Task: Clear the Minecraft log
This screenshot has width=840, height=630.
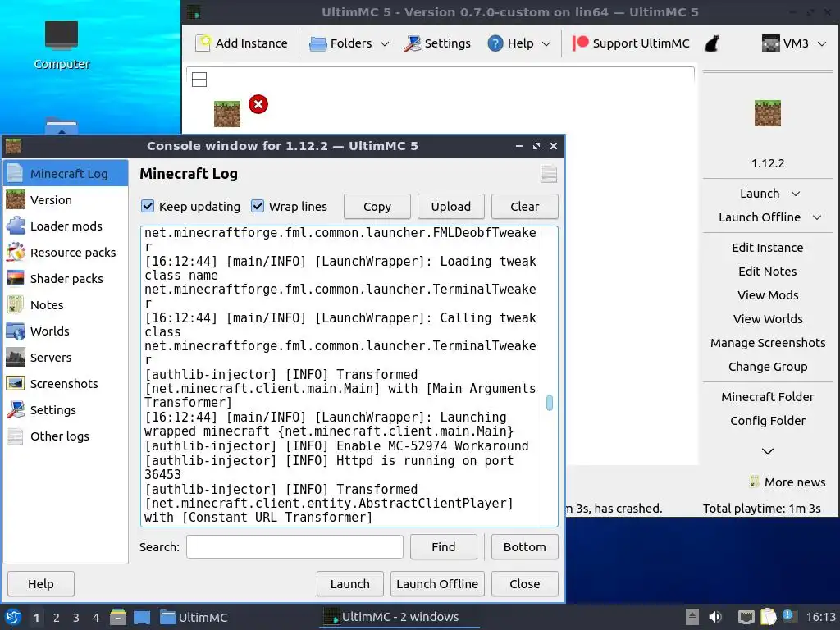Action: point(524,206)
